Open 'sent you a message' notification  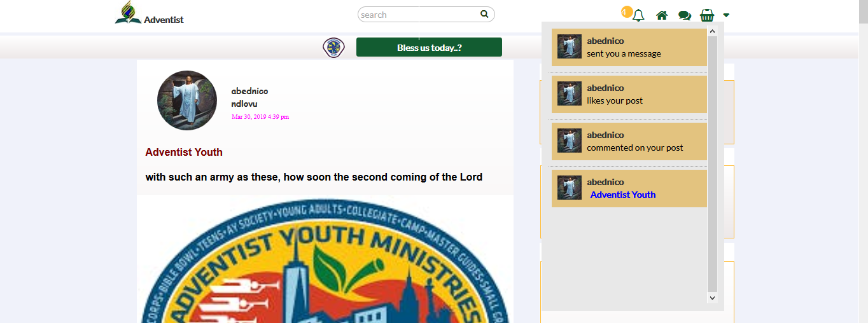tap(629, 47)
